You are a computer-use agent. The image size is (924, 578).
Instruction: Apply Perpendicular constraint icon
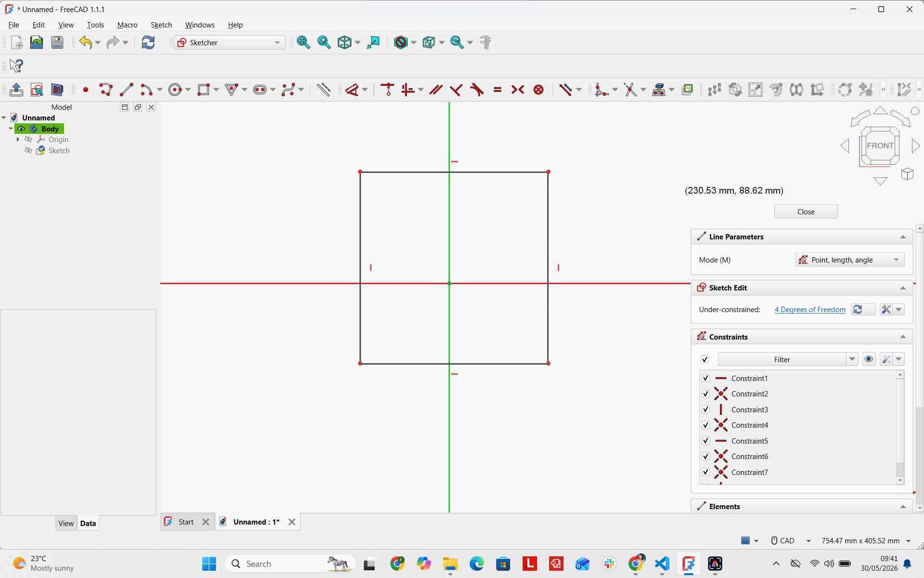pyautogui.click(x=456, y=90)
